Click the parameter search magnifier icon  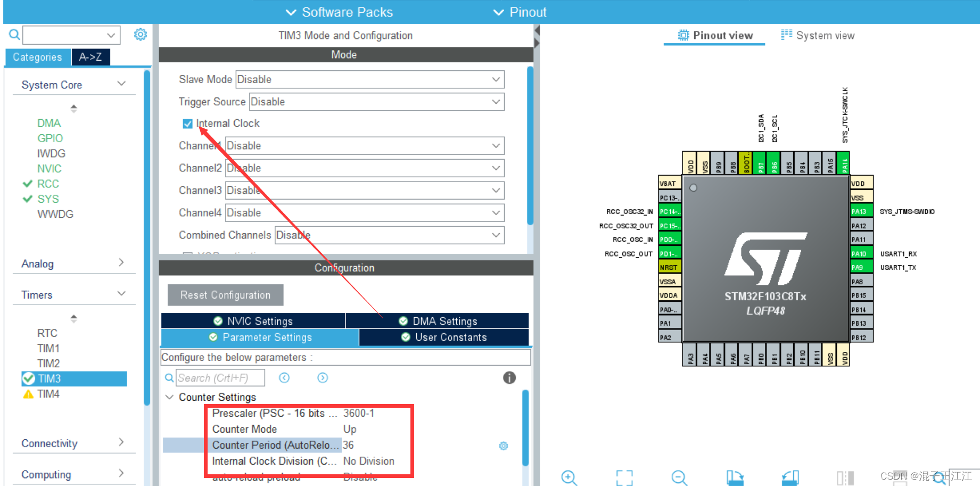[169, 377]
